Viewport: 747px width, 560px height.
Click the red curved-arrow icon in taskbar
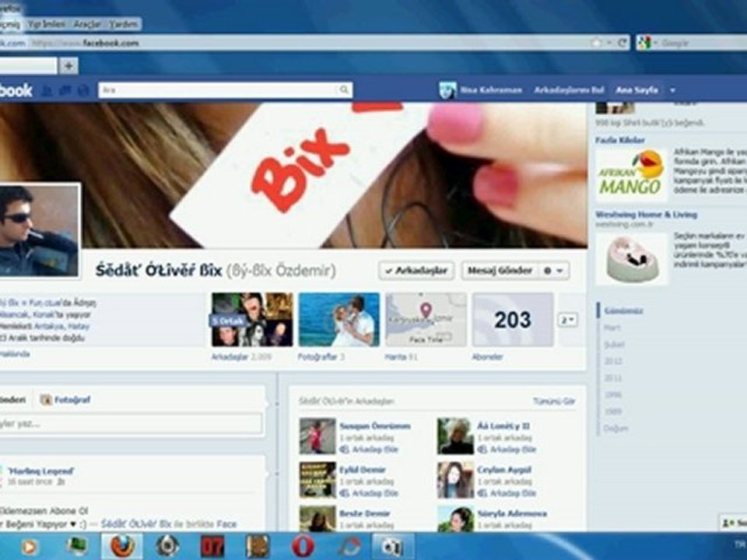[349, 547]
